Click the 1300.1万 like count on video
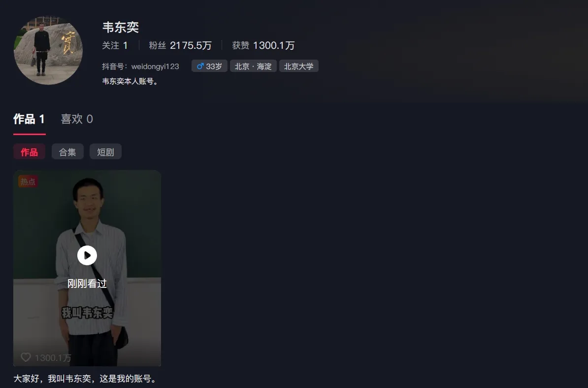The height and width of the screenshot is (388, 588). (x=53, y=357)
